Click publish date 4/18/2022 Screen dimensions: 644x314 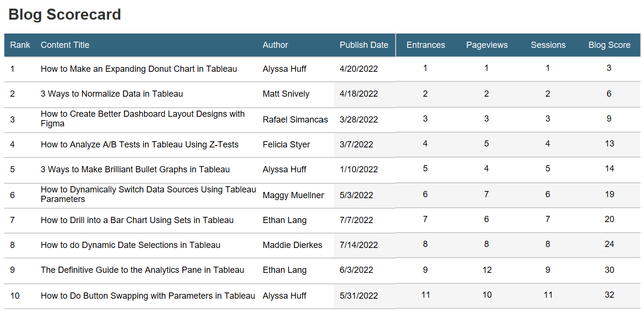(359, 94)
